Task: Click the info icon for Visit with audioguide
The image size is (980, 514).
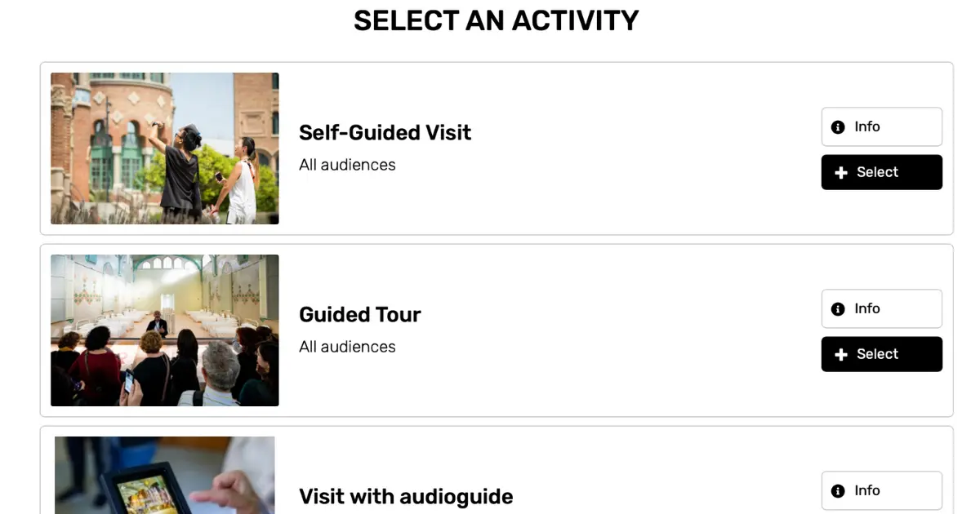Action: [837, 491]
